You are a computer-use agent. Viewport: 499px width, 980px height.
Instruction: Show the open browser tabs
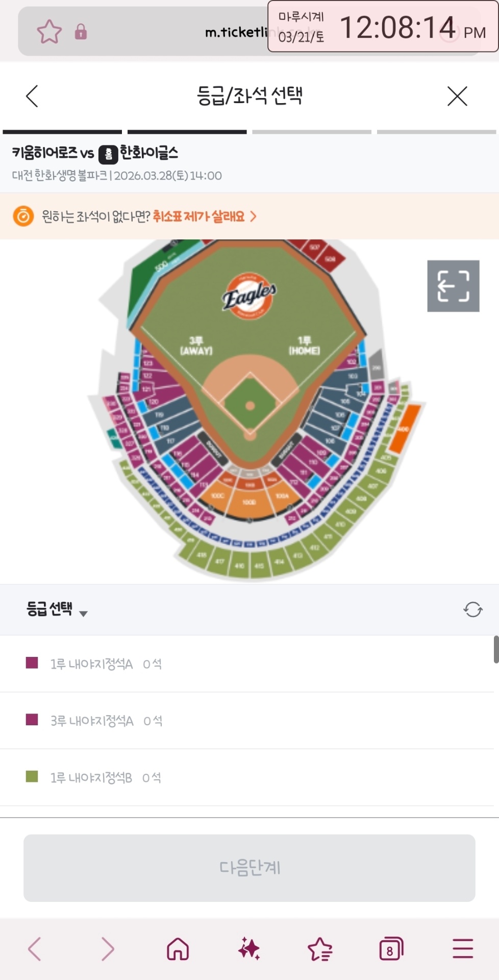click(391, 949)
